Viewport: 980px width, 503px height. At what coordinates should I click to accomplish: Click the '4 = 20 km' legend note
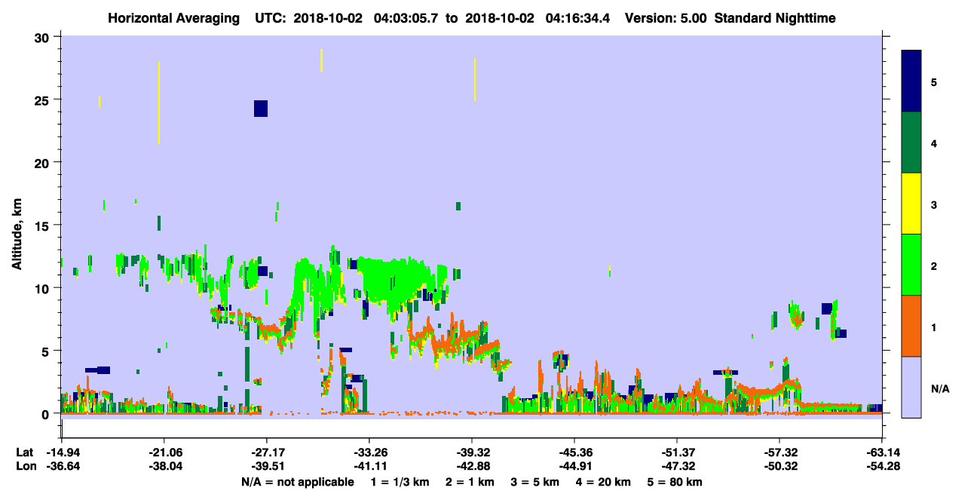pos(603,482)
